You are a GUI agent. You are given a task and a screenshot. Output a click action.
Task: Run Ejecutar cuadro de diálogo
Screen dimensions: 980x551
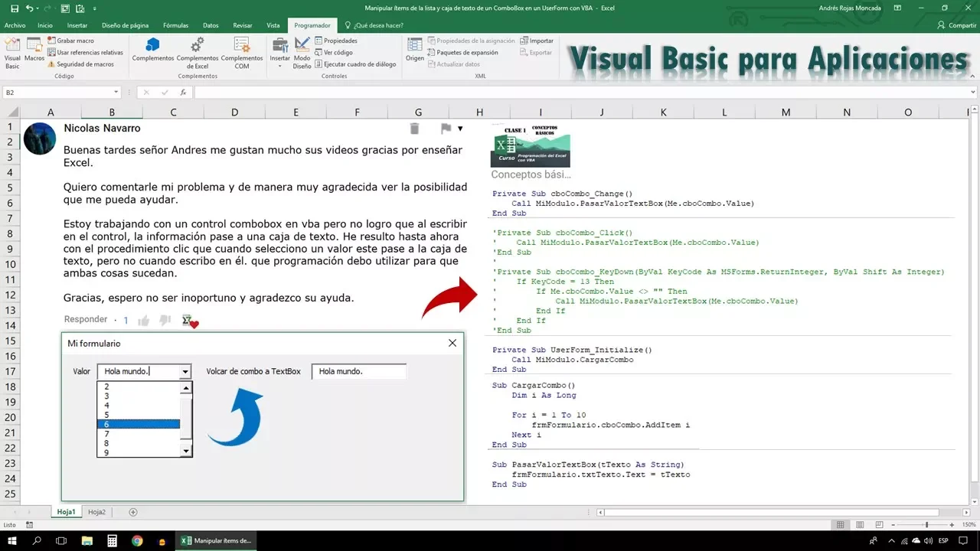click(x=355, y=64)
